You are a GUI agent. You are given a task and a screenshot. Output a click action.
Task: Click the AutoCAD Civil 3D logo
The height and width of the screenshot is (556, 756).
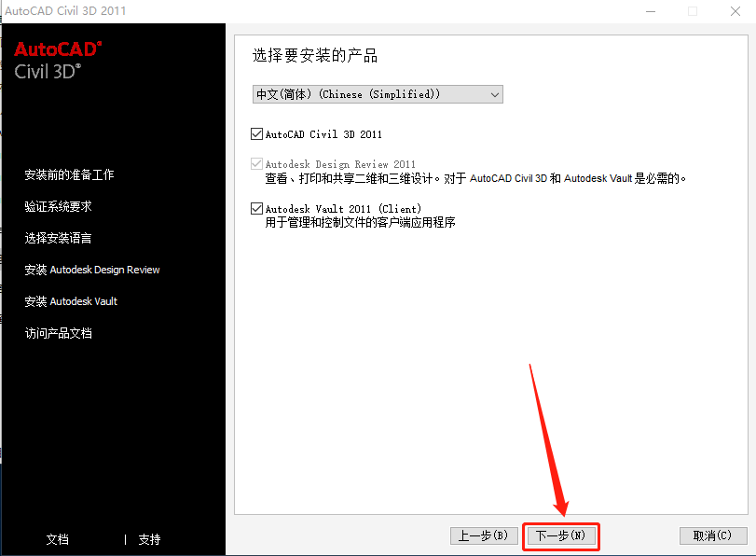point(58,61)
